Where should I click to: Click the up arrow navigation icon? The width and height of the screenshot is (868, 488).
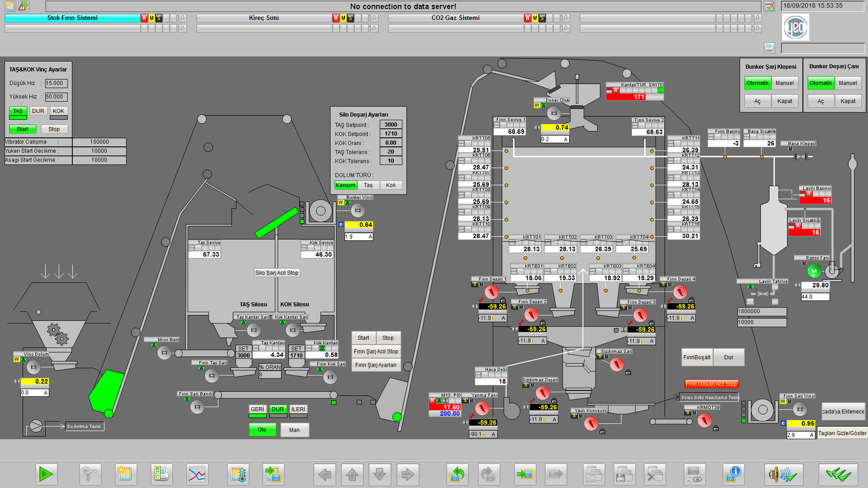click(x=352, y=474)
